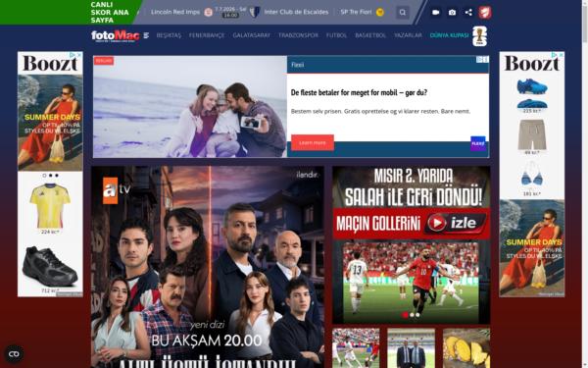Open the GALATASARAY menu item

(251, 35)
